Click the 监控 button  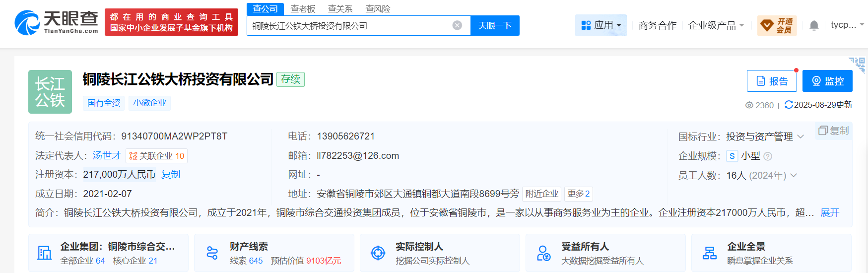pyautogui.click(x=827, y=81)
